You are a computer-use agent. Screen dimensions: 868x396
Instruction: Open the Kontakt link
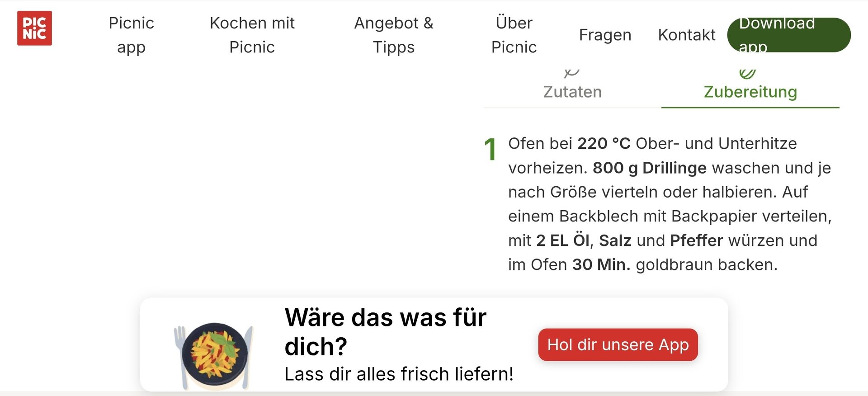pos(687,35)
